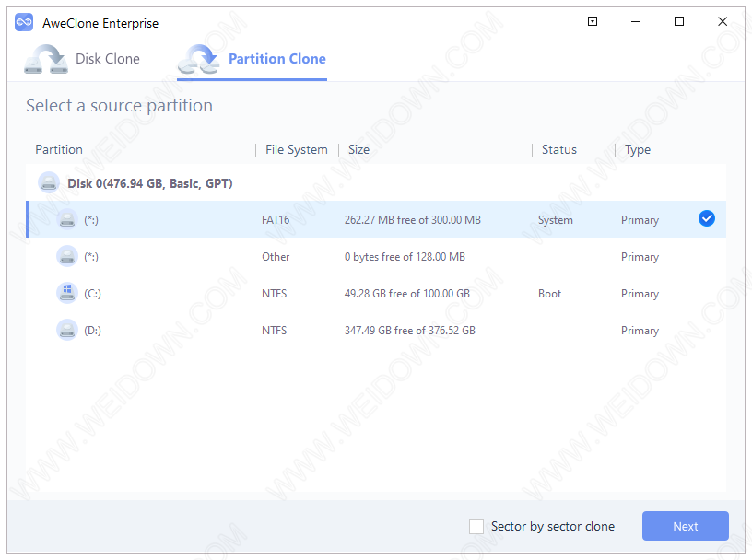752x560 pixels.
Task: Click the C: Windows drive icon
Action: point(67,293)
